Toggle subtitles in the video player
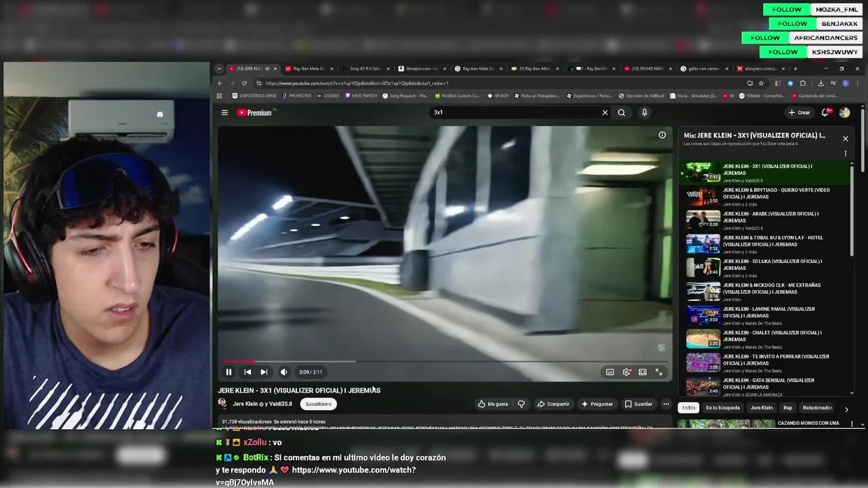The height and width of the screenshot is (488, 868). (610, 372)
